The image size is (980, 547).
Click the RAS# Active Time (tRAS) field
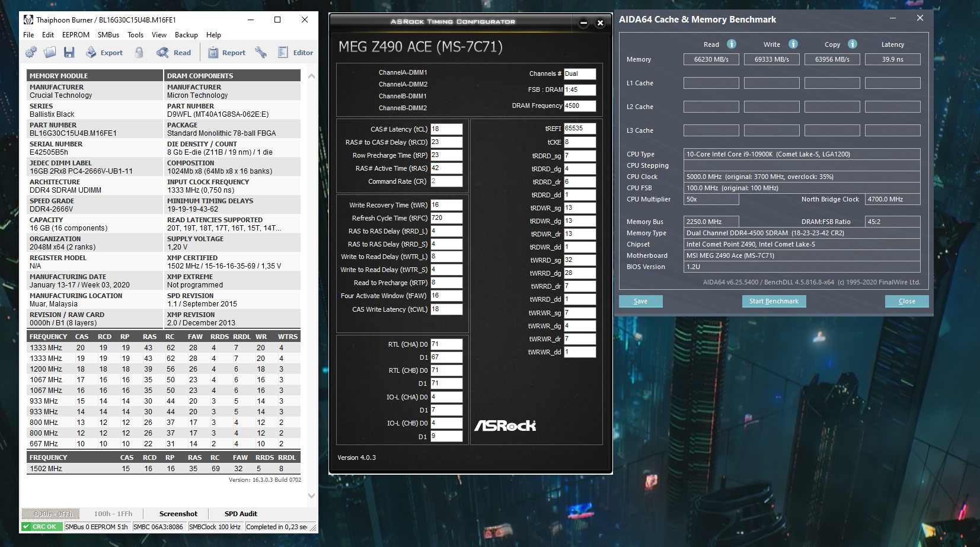coord(446,168)
